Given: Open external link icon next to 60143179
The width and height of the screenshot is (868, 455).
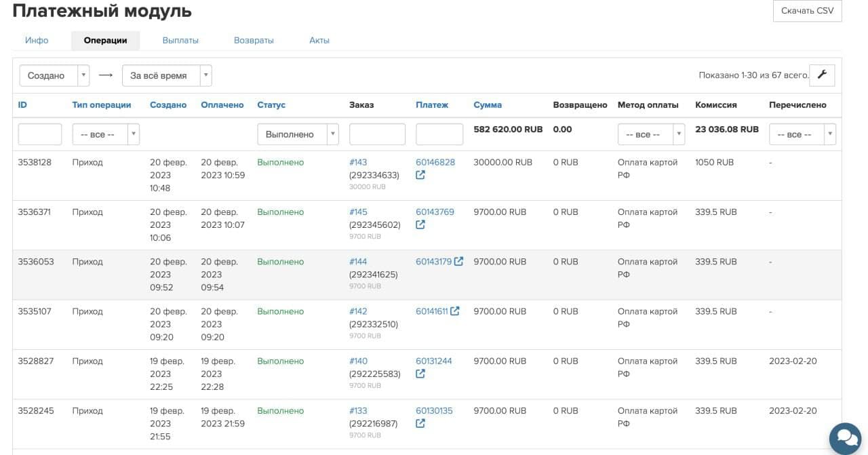Looking at the screenshot, I should 458,261.
